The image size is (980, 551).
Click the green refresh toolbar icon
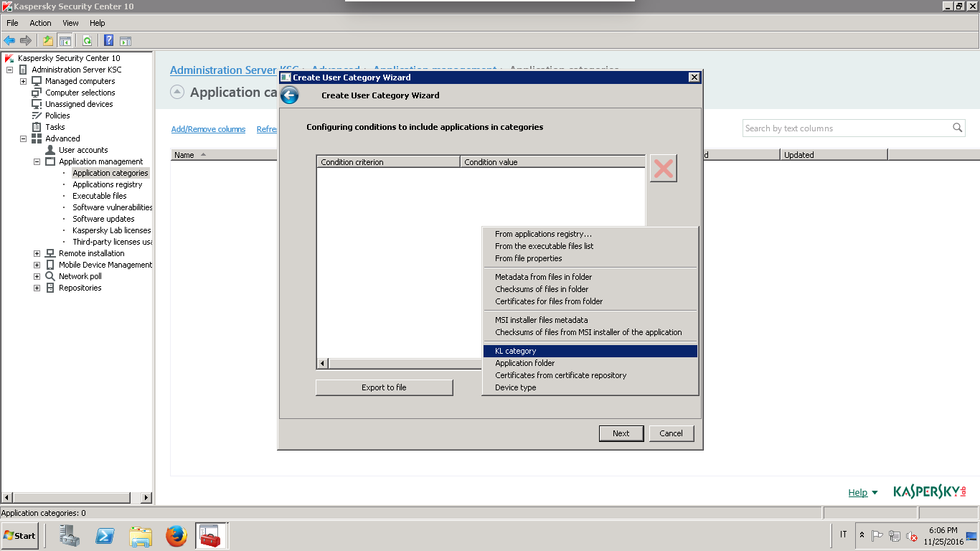coord(87,41)
